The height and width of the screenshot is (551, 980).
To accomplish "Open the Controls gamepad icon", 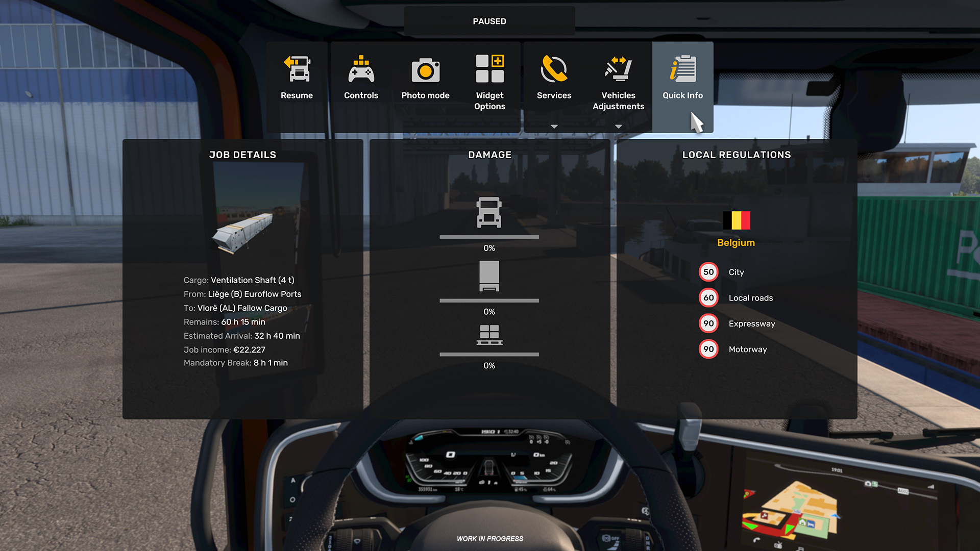I will click(x=361, y=69).
